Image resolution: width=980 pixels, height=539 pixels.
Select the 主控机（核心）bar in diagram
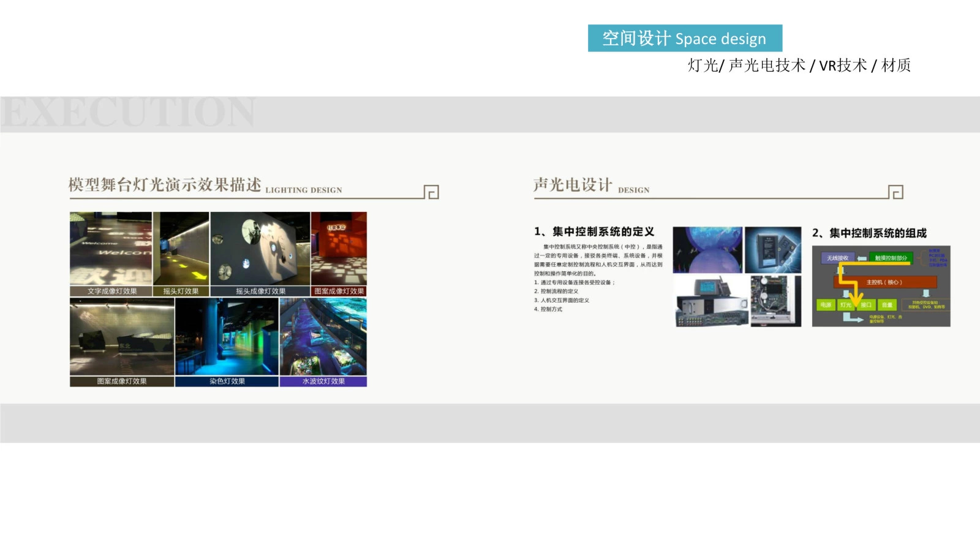884,282
